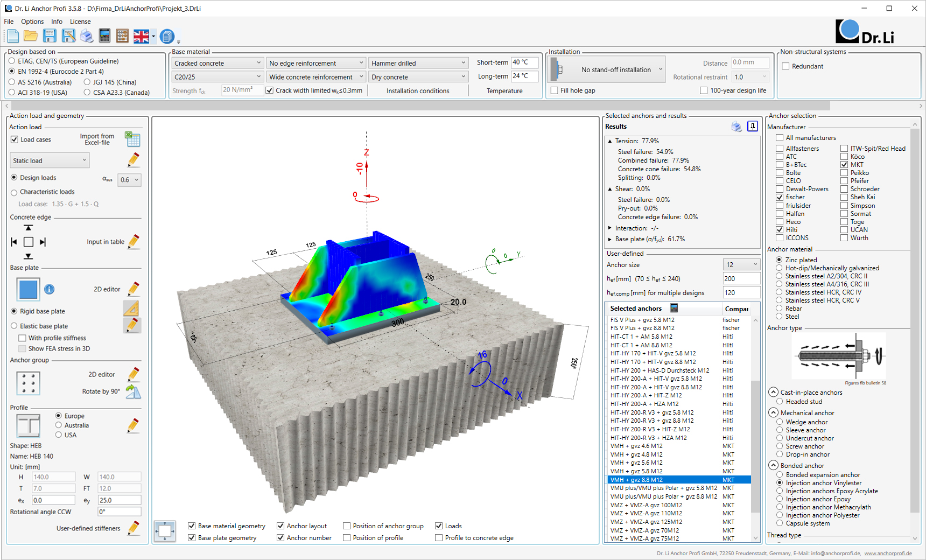Open concrete class C20/25 dropdown
This screenshot has width=926, height=560.
pos(218,77)
